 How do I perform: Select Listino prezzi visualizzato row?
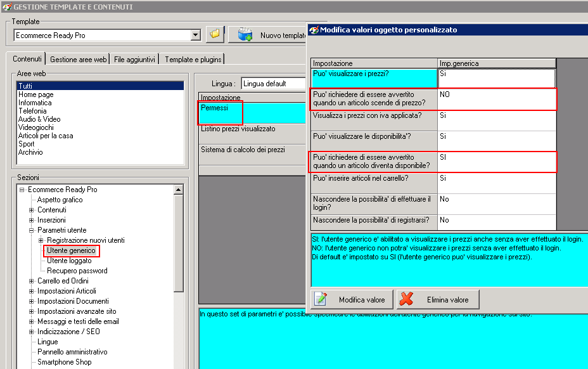[252, 134]
